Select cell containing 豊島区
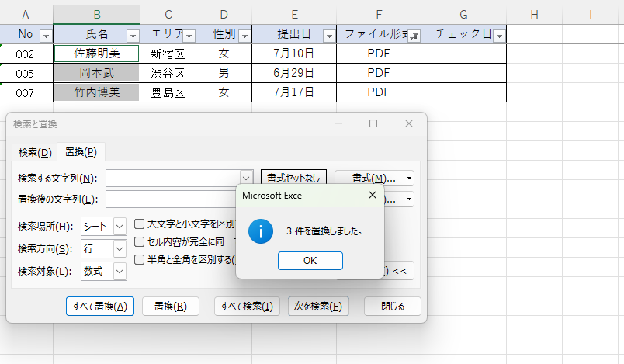The width and height of the screenshot is (624, 364). pyautogui.click(x=168, y=92)
